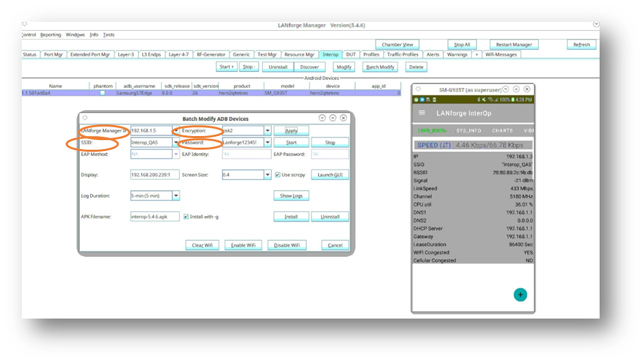Expand the Screen Size combo box
This screenshot has height=363, width=644.
point(268,175)
